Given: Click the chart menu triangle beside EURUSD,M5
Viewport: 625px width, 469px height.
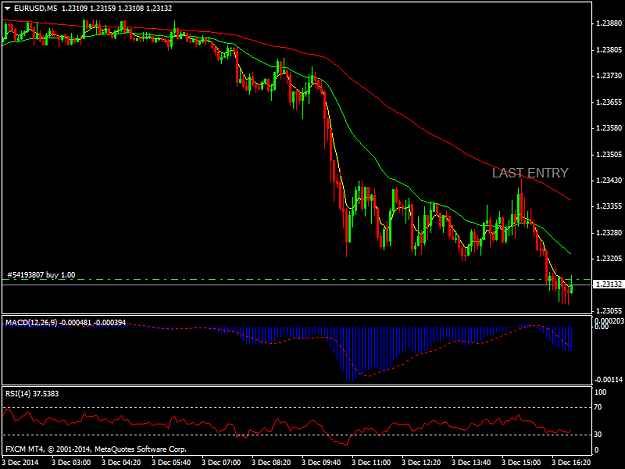Looking at the screenshot, I should (x=7, y=8).
